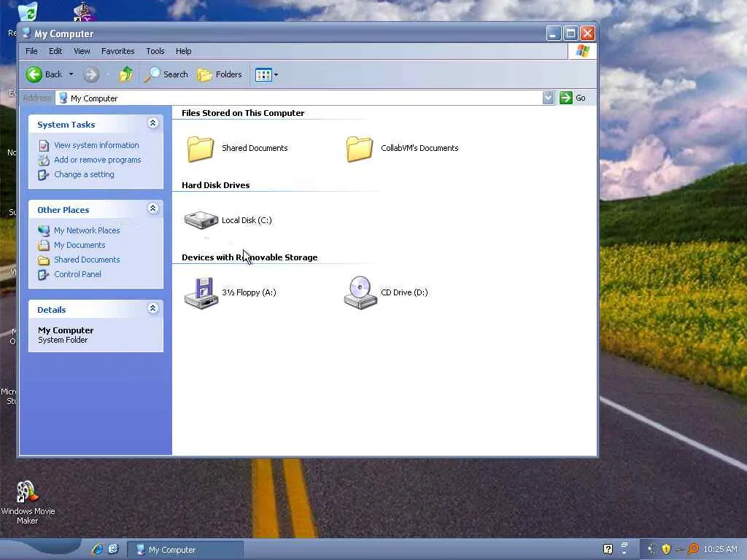Click the orange magnifier tray icon
This screenshot has height=560, width=747.
[693, 549]
